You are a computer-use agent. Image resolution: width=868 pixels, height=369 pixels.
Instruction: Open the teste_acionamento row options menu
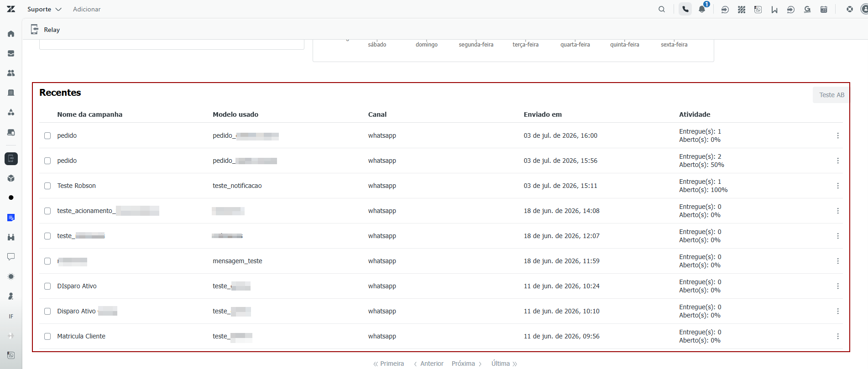838,211
